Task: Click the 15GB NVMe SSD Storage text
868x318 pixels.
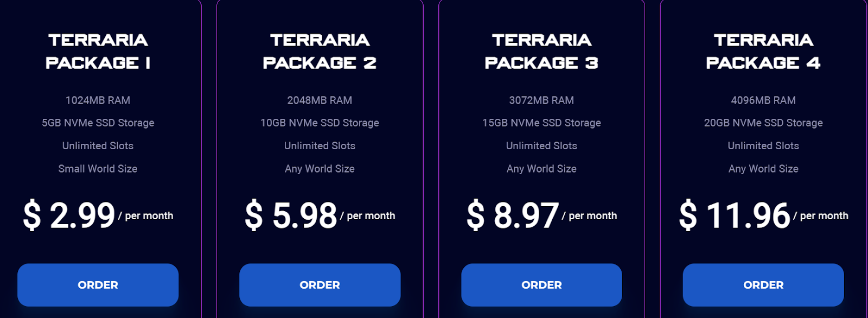Action: coord(541,123)
